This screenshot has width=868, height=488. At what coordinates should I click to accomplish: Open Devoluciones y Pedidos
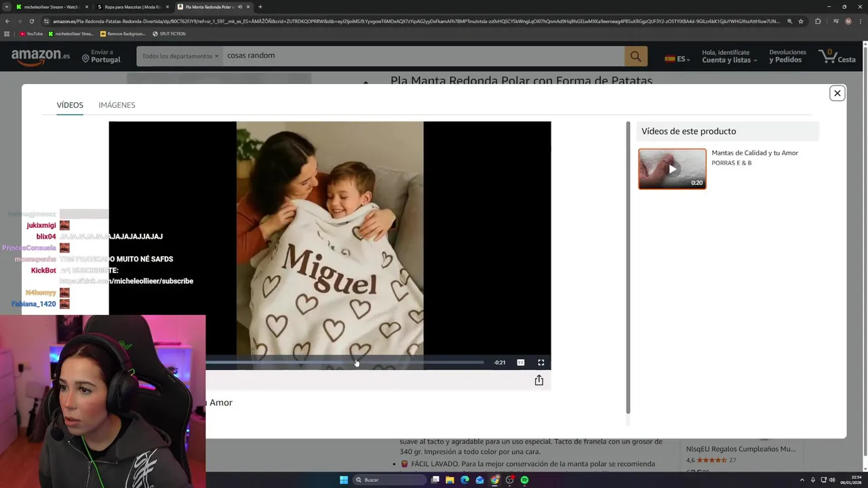(x=787, y=56)
